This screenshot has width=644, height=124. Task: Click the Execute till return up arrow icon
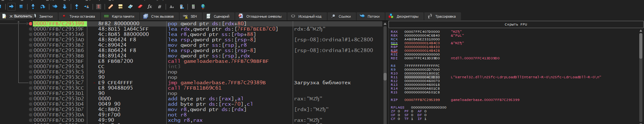[77, 6]
